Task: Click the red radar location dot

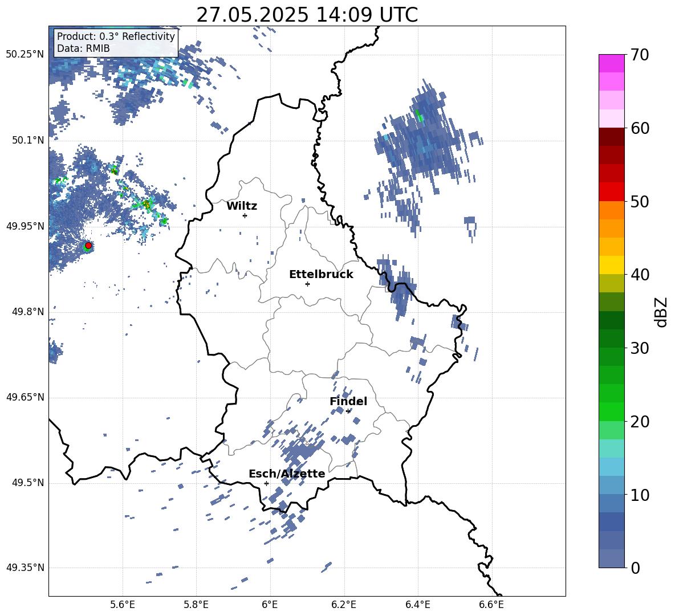Action: coord(88,246)
